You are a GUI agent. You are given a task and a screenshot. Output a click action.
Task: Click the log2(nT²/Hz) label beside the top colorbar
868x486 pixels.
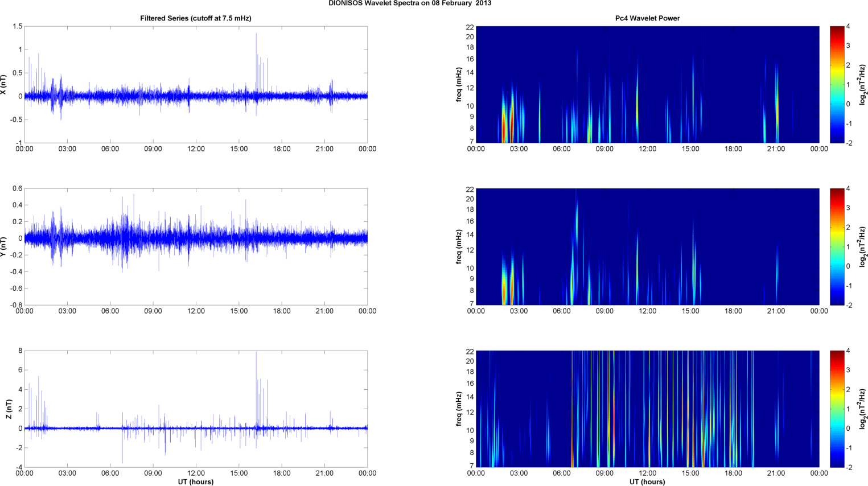863,85
